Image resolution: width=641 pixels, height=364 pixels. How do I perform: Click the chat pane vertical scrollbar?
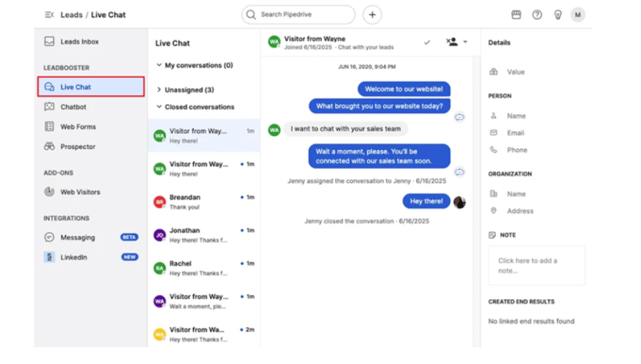pos(476,202)
